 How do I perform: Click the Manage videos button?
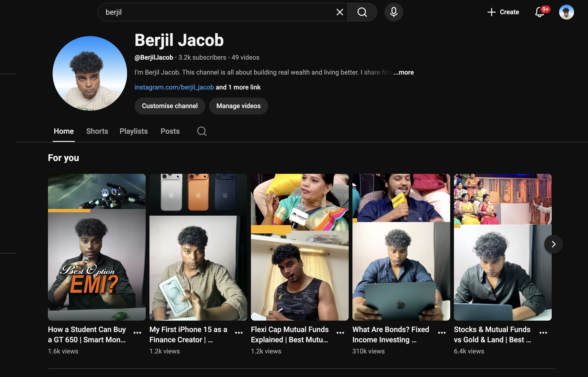238,106
